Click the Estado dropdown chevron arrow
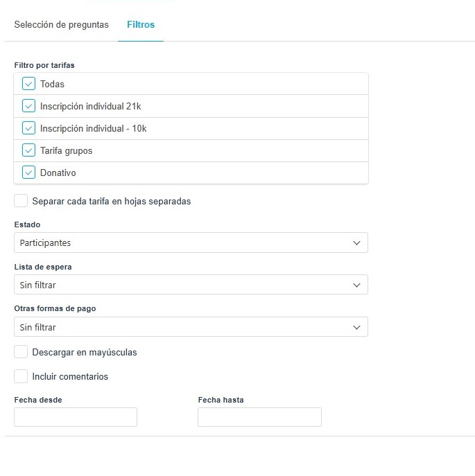The image size is (475, 476). pyautogui.click(x=356, y=243)
